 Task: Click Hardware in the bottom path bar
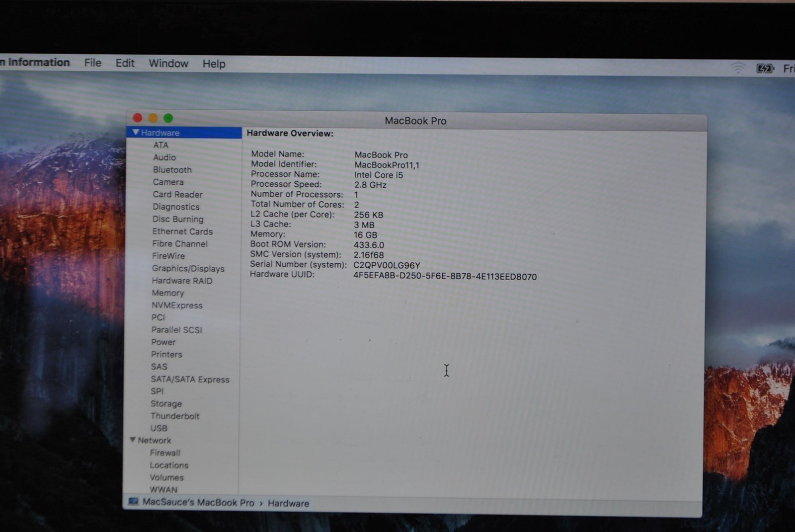tap(288, 503)
